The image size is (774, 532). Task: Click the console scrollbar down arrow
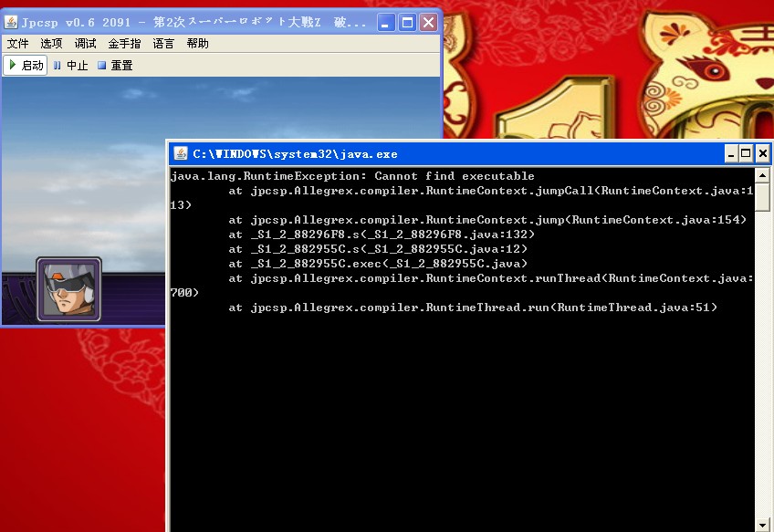763,525
